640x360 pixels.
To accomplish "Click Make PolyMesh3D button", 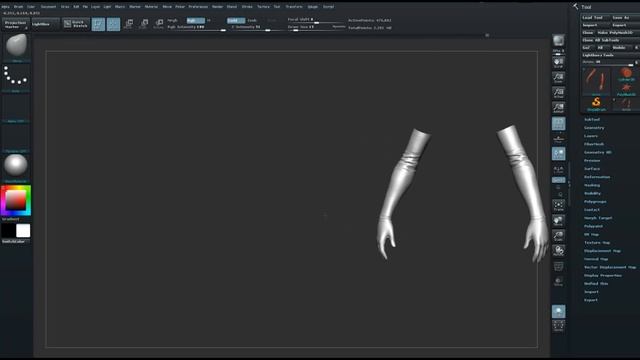I will click(x=618, y=33).
